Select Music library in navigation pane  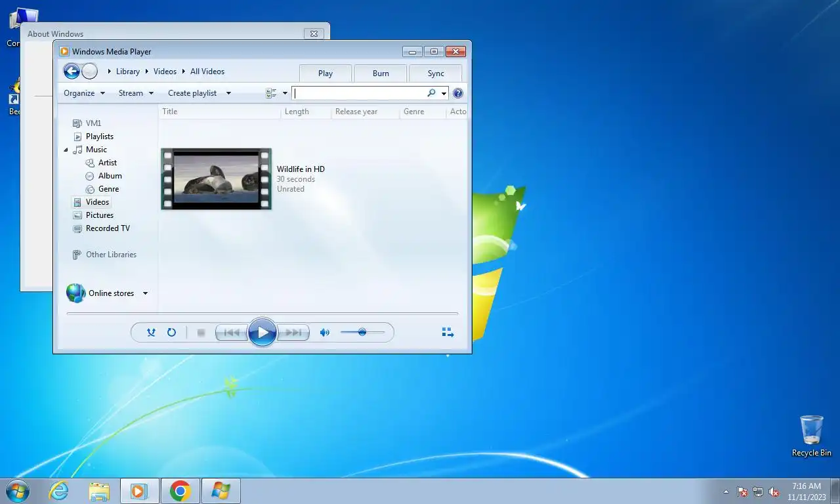96,150
